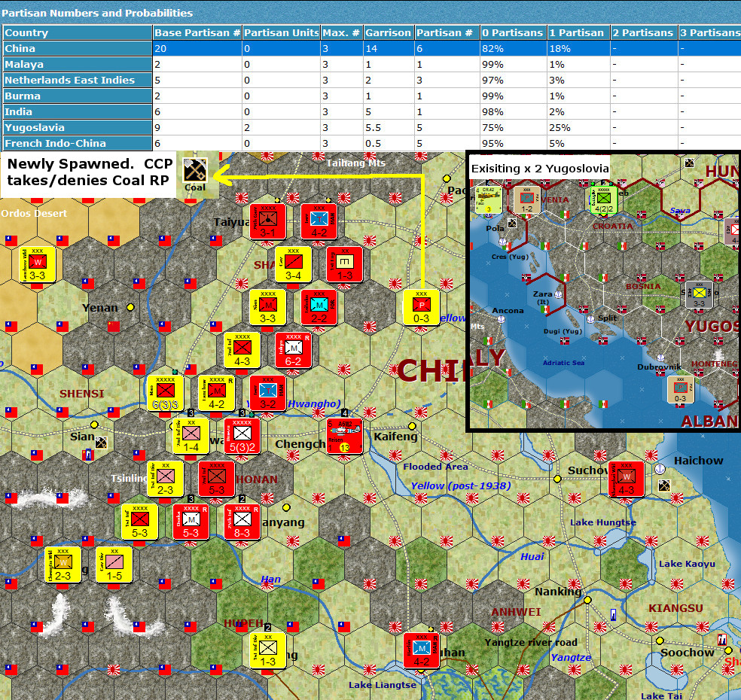
Task: Select tan 0-3 partisan near Dubrovnik
Action: click(680, 390)
